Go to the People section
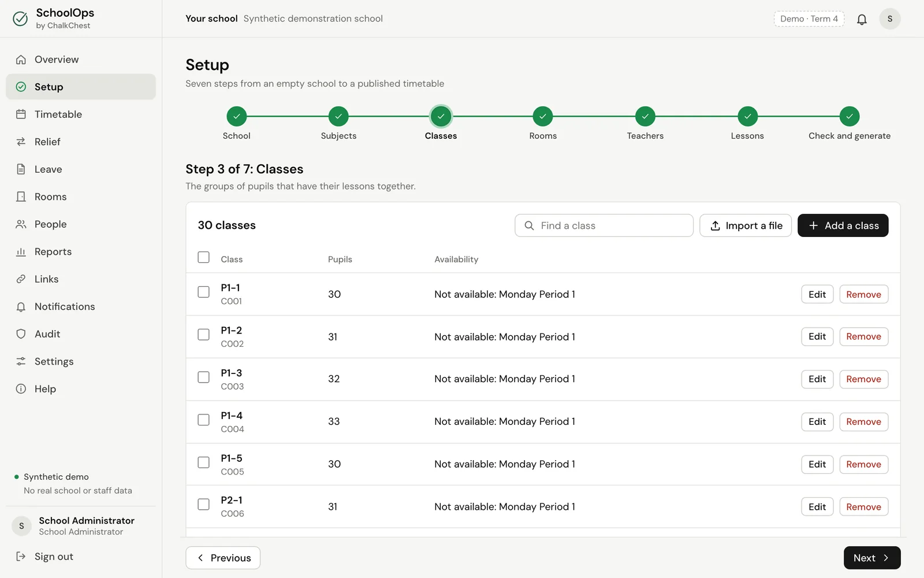The height and width of the screenshot is (578, 924). [81, 224]
